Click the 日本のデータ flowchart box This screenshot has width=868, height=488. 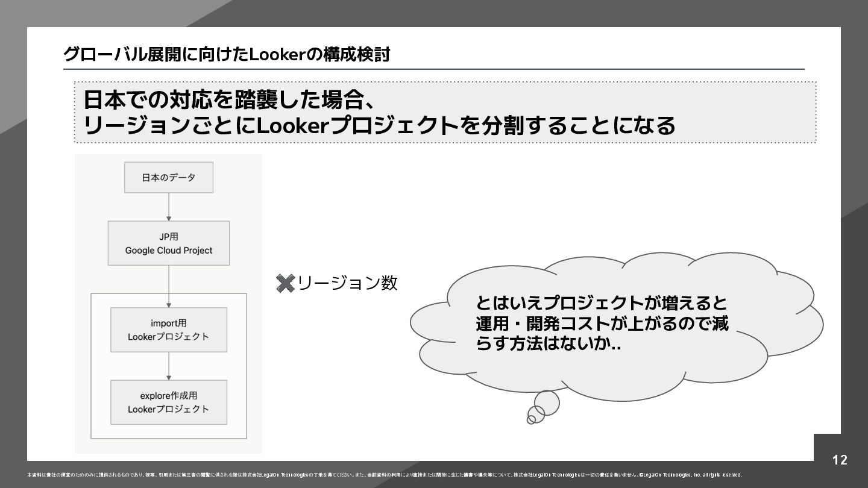[x=169, y=177]
